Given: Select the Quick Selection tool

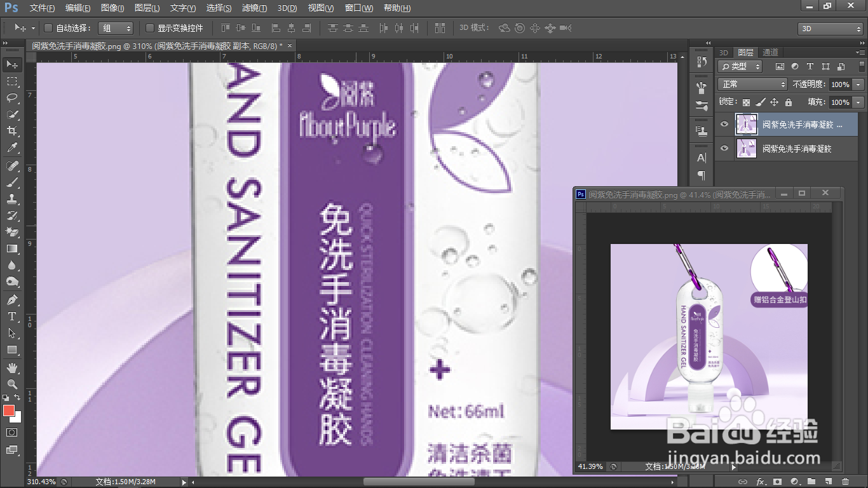Looking at the screenshot, I should tap(12, 114).
